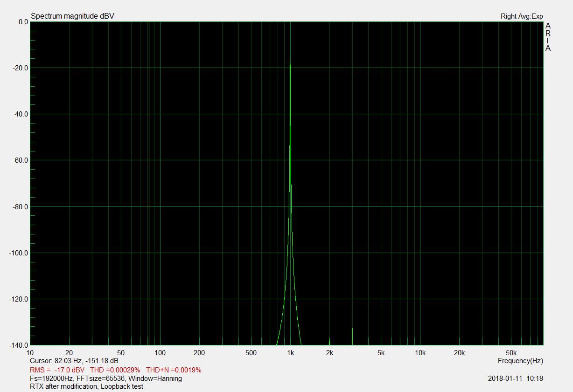
Task: Click the 'Spectrum magnitude dBV' title text
Action: (72, 16)
